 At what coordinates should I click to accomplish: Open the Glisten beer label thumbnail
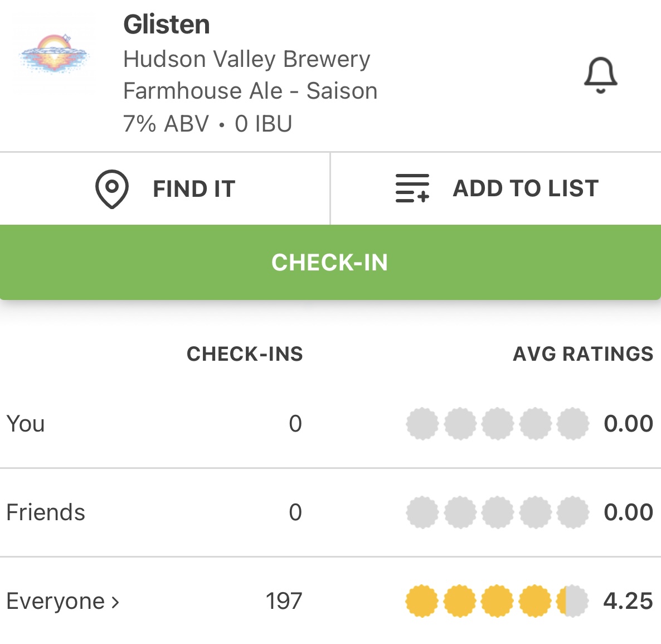(x=54, y=54)
